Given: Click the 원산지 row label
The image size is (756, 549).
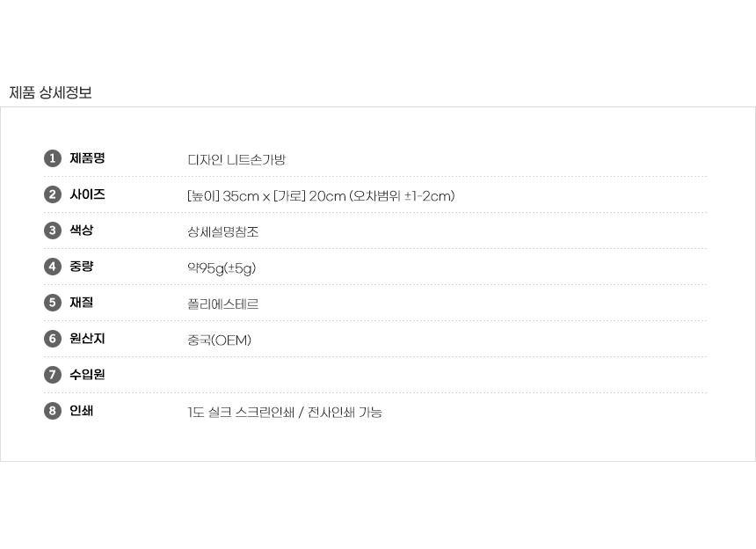Looking at the screenshot, I should click(87, 339).
